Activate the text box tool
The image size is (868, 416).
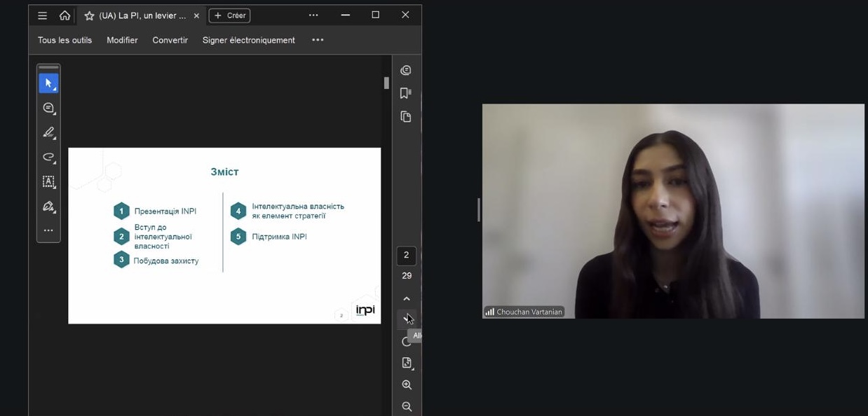pyautogui.click(x=48, y=181)
